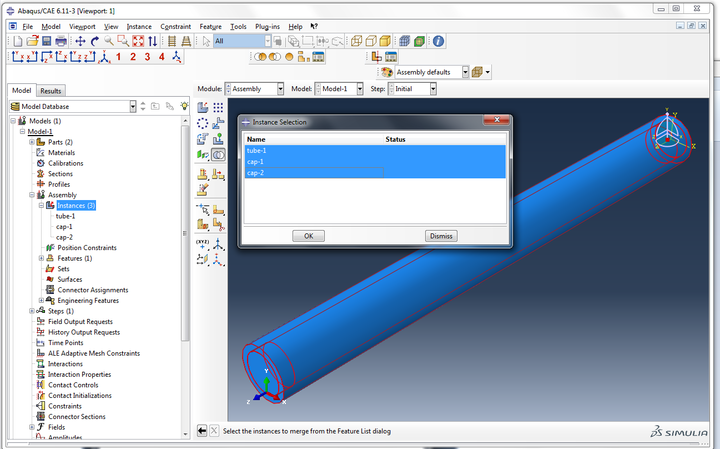Select Position Constraints in model tree
The width and height of the screenshot is (720, 449).
[x=87, y=247]
